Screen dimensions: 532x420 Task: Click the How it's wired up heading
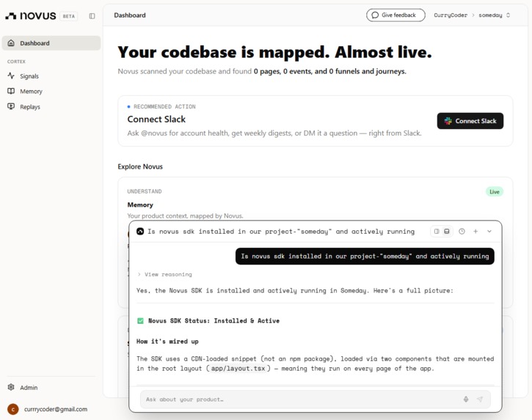[167, 342]
